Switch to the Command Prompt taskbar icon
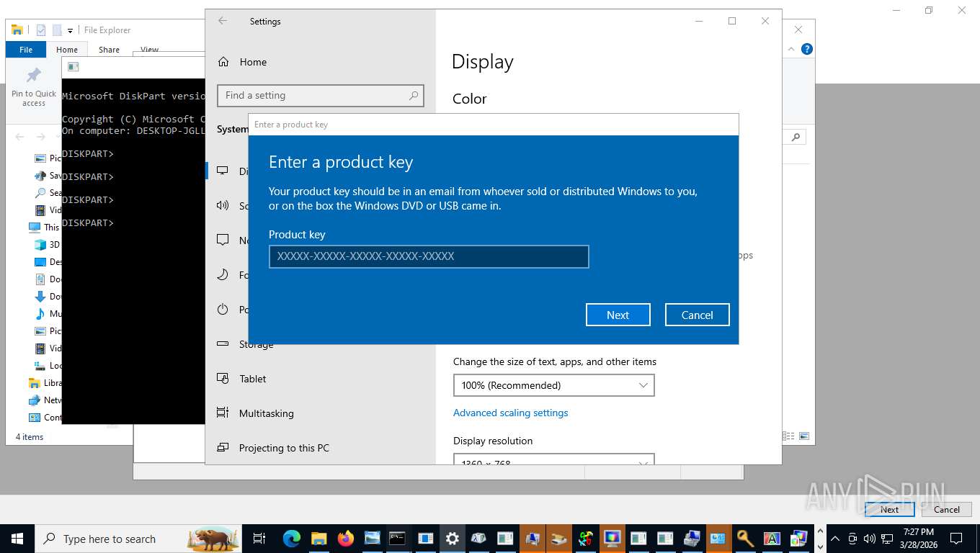This screenshot has height=553, width=980. coord(398,539)
